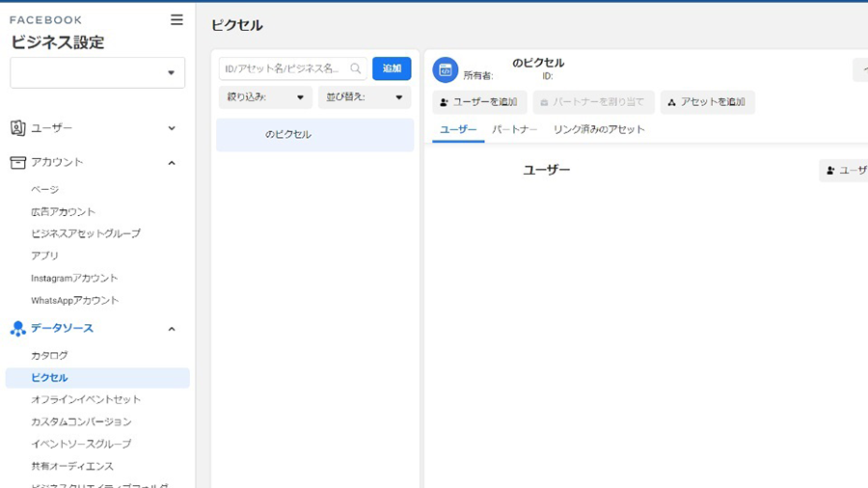
Task: Click the search magnifier icon
Action: coord(355,68)
